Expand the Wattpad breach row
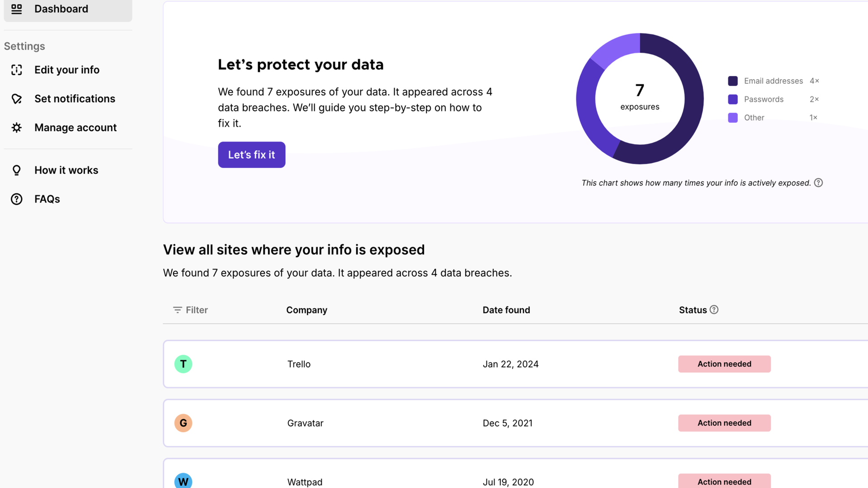The width and height of the screenshot is (868, 488). tap(515, 474)
